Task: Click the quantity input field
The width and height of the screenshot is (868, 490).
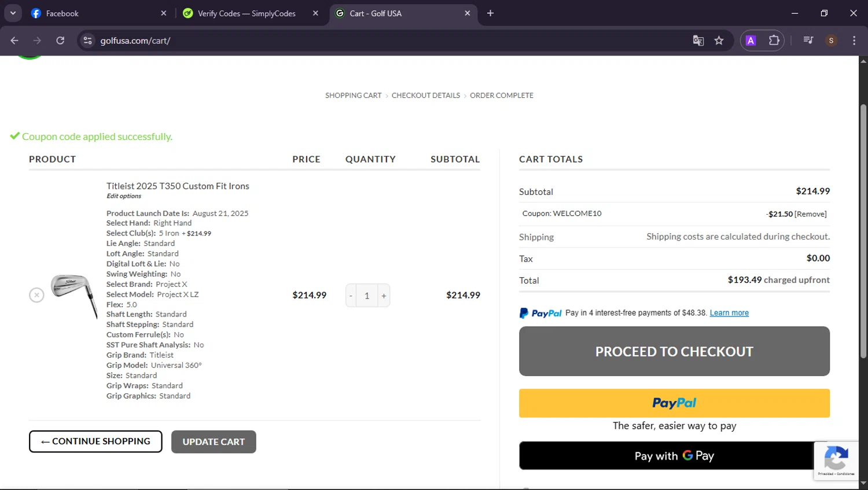Action: click(x=367, y=296)
